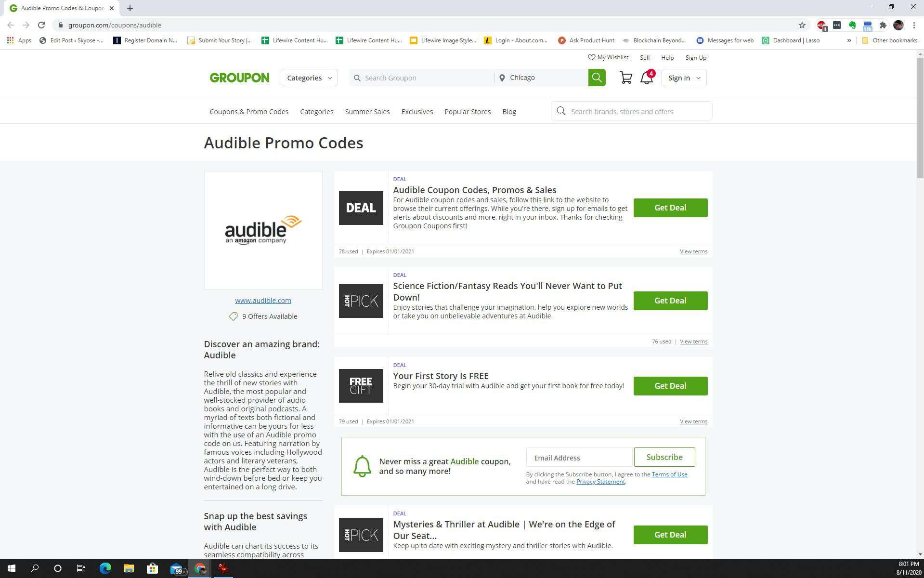
Task: Close the Audible Promo Codes tab
Action: tap(111, 8)
